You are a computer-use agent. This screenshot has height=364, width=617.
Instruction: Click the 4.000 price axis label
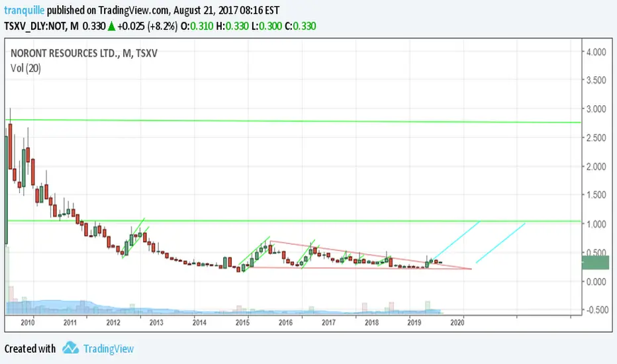tap(596, 52)
